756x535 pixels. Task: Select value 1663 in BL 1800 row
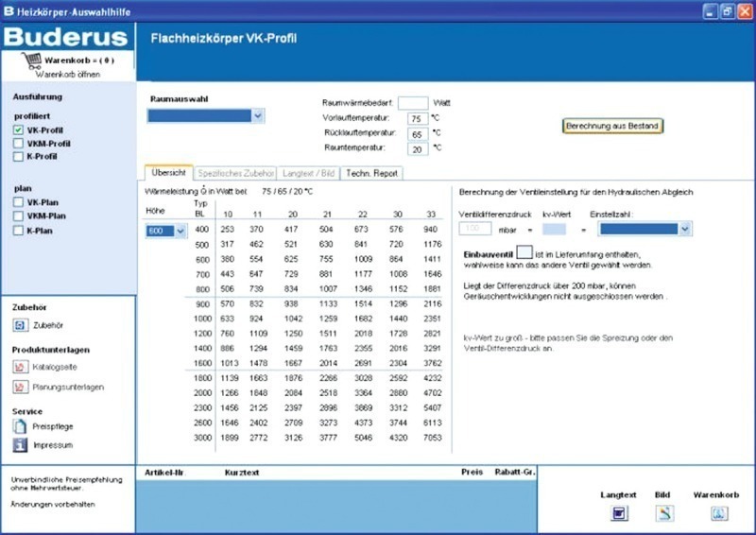pos(258,378)
